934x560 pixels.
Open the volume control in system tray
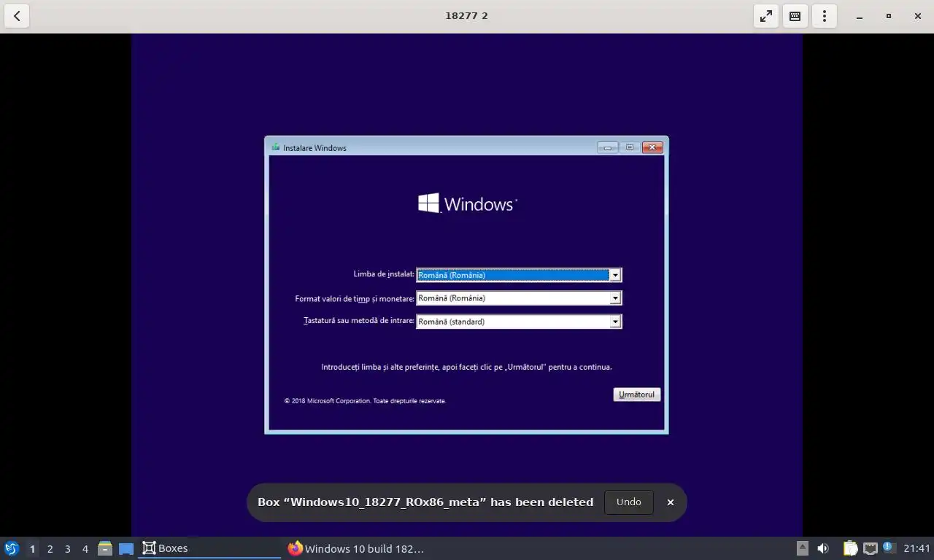tap(823, 548)
